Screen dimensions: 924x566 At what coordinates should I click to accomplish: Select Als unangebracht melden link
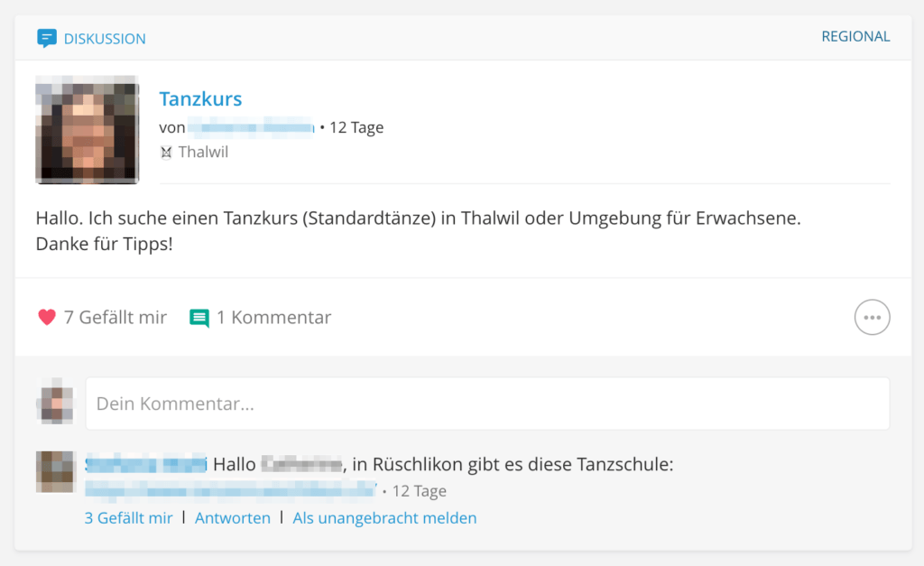click(x=384, y=517)
